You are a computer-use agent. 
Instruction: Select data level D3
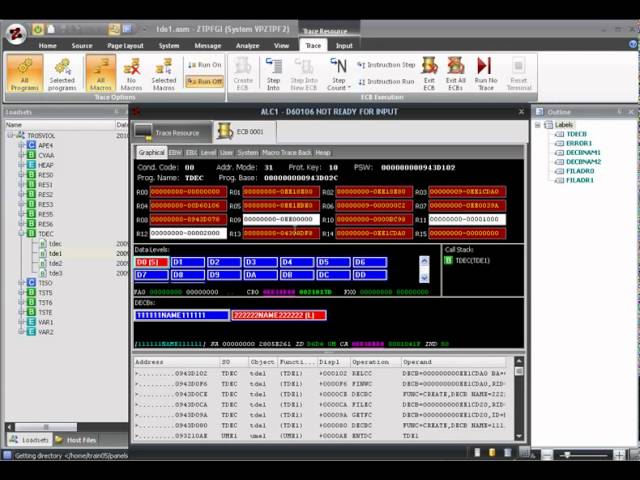click(260, 262)
